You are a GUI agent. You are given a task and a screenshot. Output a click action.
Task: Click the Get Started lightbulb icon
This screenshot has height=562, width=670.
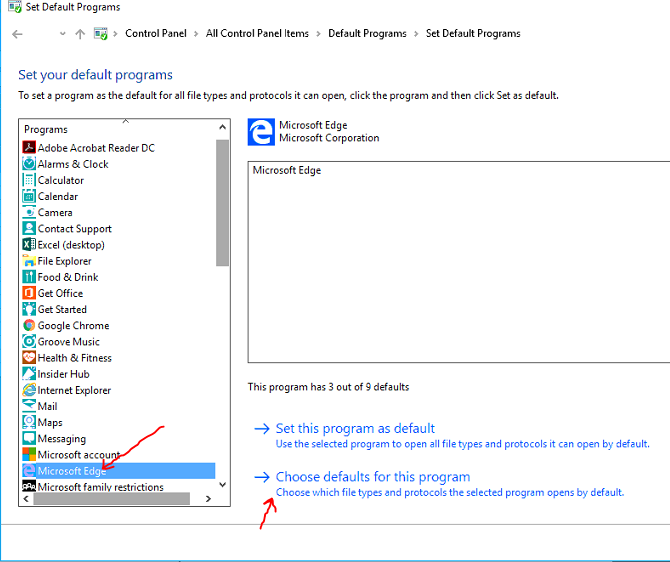coord(29,309)
